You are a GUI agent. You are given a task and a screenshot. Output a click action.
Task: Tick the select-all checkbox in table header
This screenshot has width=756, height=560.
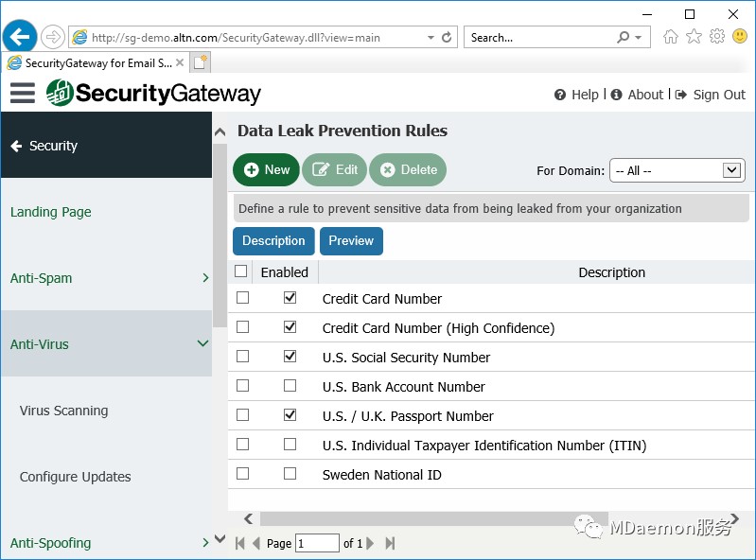pos(241,271)
